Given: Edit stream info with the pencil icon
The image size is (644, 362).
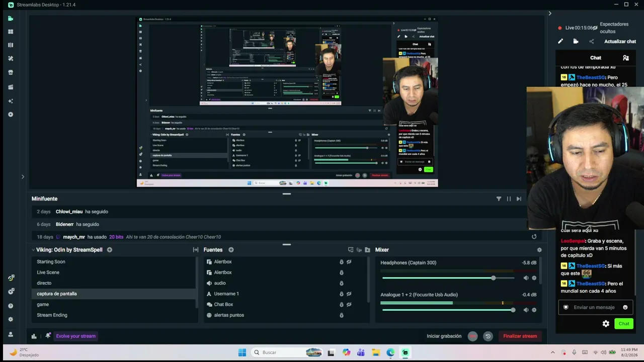Looking at the screenshot, I should pos(560,41).
